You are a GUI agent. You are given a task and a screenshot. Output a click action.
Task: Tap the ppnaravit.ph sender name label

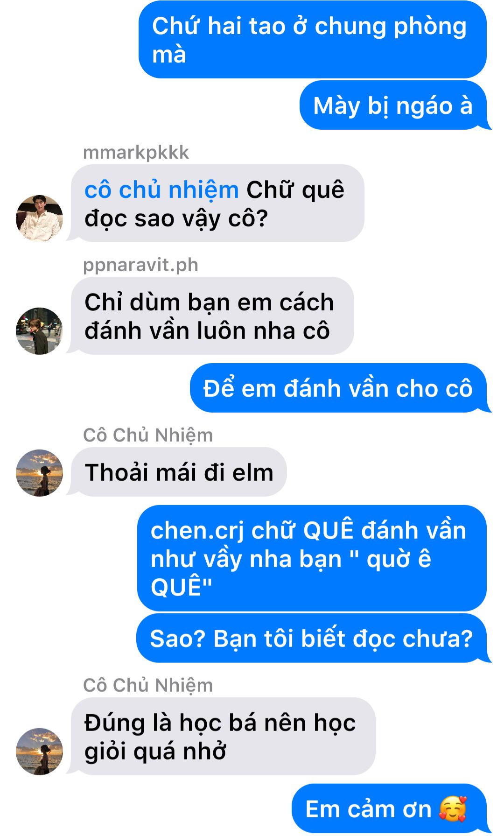click(x=140, y=265)
